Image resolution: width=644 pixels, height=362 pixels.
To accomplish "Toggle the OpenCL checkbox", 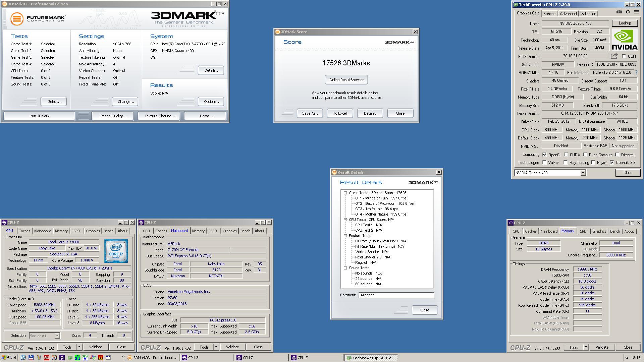I will [x=544, y=155].
